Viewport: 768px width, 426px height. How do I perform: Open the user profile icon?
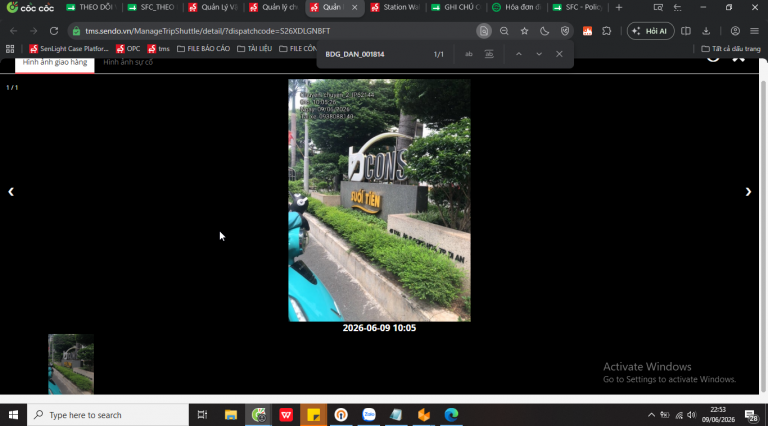pyautogui.click(x=735, y=31)
